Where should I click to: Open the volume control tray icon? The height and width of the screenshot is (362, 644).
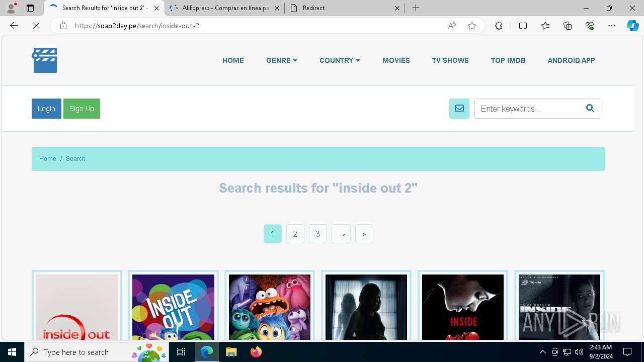pos(579,352)
